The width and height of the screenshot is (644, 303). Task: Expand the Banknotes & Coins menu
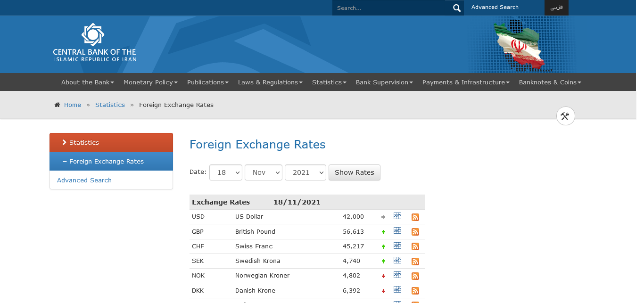click(x=550, y=82)
